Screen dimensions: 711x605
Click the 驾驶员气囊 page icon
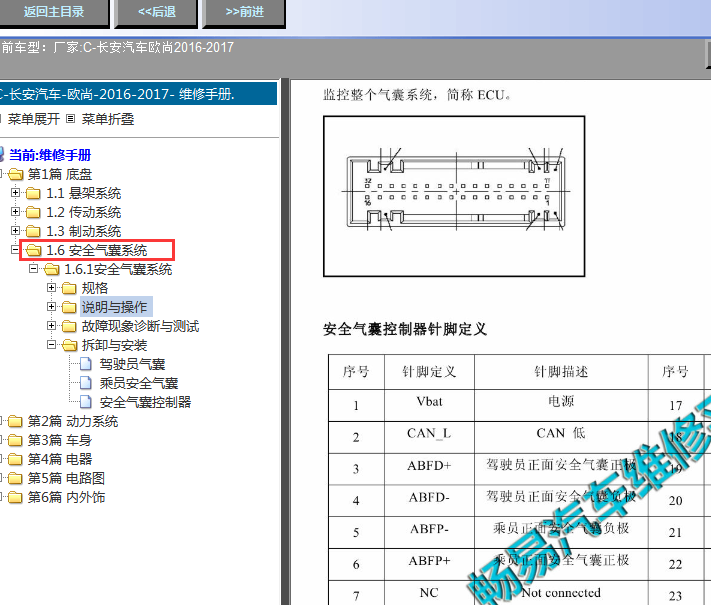[86, 364]
